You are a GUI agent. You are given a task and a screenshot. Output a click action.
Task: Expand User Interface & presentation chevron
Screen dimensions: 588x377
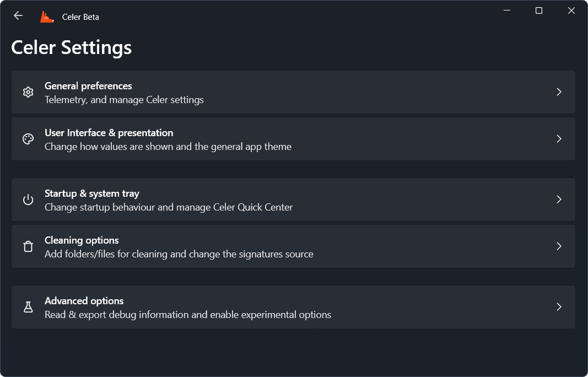point(559,139)
